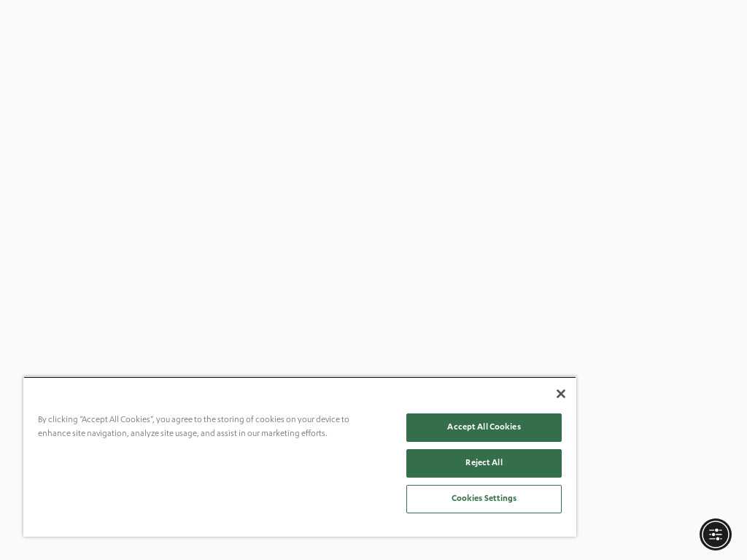Close the cookie consent dialog
Image resolution: width=747 pixels, height=560 pixels.
(x=561, y=394)
